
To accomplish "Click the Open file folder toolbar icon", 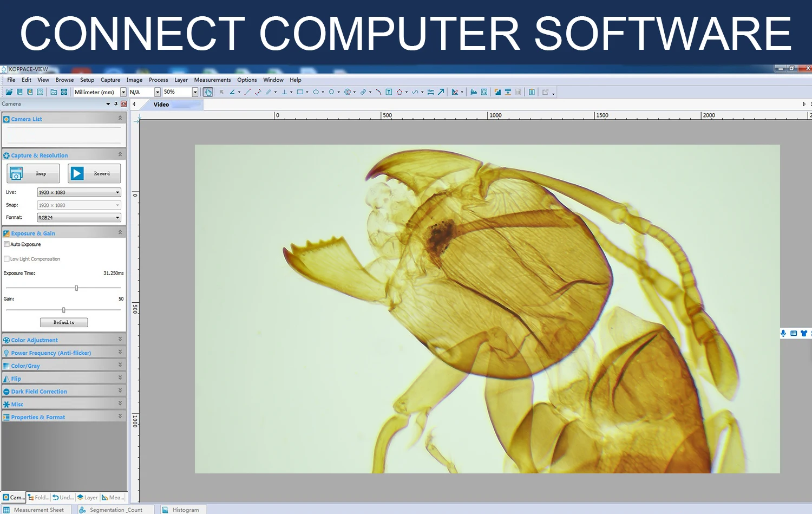I will [9, 92].
